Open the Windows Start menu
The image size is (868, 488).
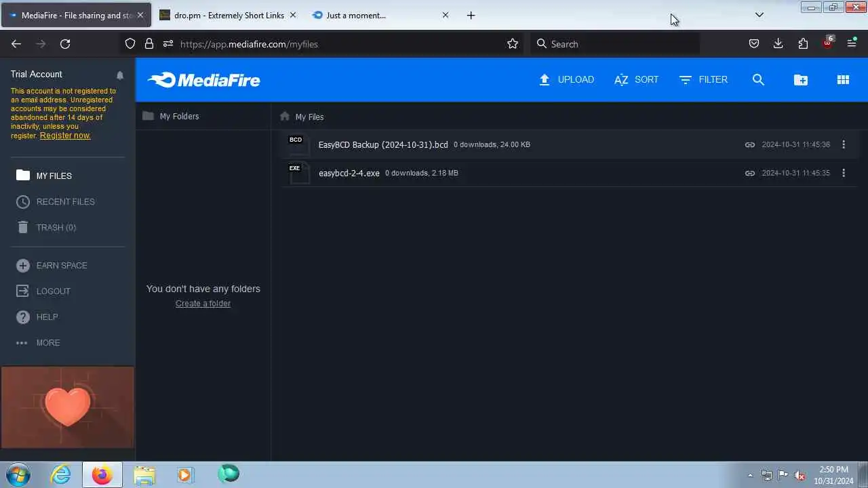click(x=18, y=474)
